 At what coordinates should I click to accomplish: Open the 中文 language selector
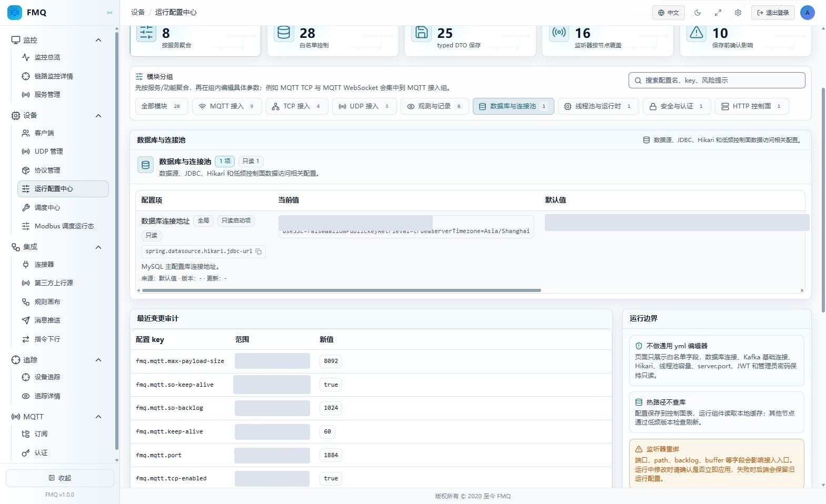668,13
